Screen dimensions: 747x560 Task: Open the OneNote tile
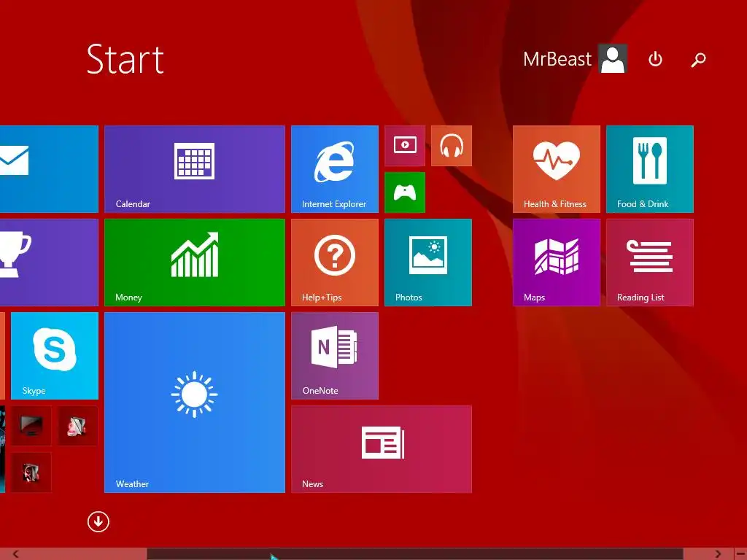click(x=334, y=356)
